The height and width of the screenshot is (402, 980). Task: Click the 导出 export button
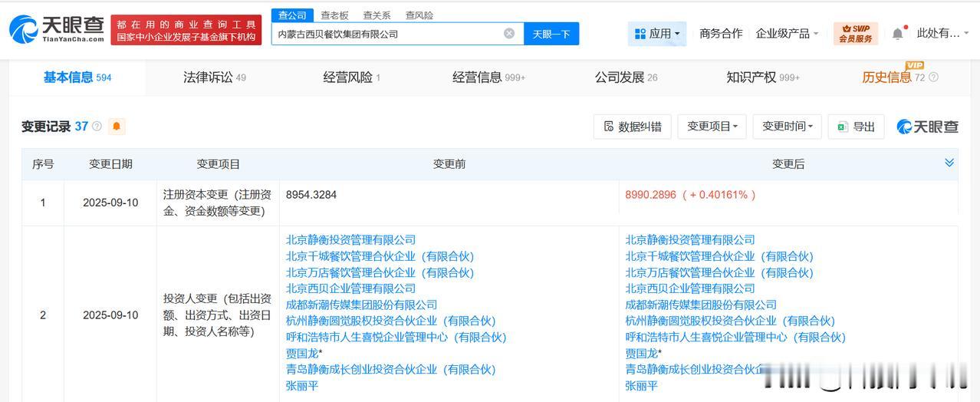(x=856, y=127)
